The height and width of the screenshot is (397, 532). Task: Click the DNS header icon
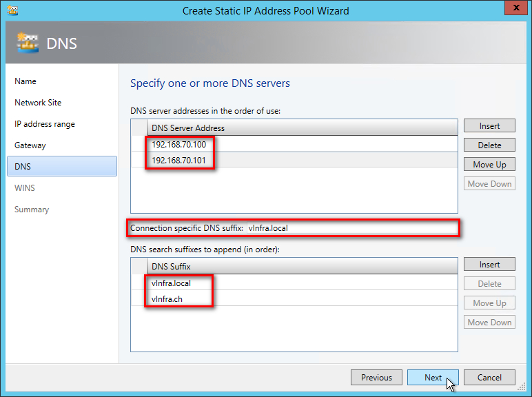[28, 43]
